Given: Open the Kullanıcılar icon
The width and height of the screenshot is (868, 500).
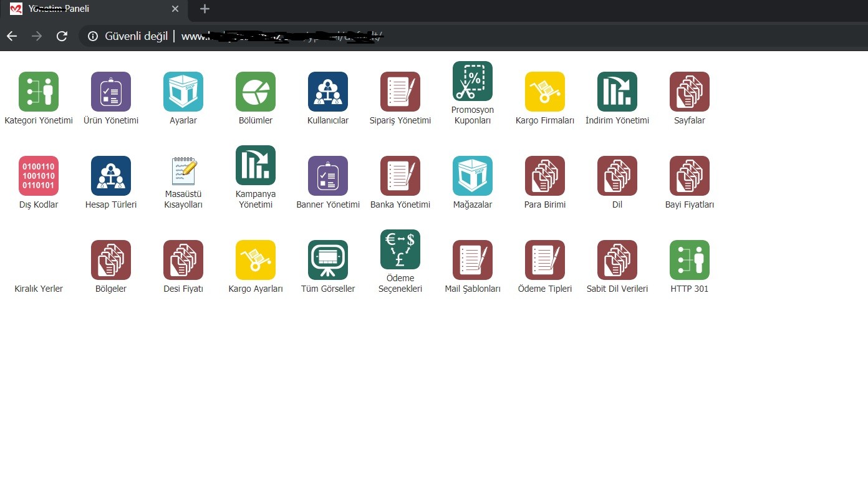Looking at the screenshot, I should pos(328,92).
